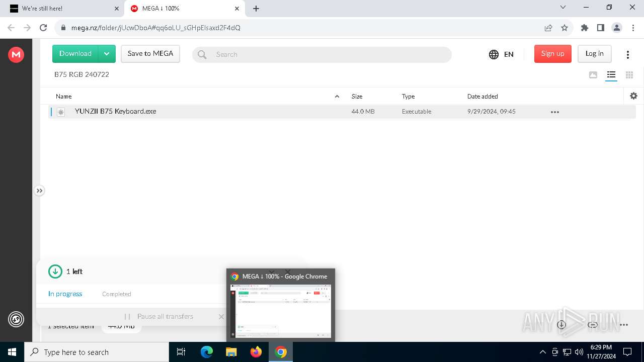Open column settings gear icon

point(633,96)
